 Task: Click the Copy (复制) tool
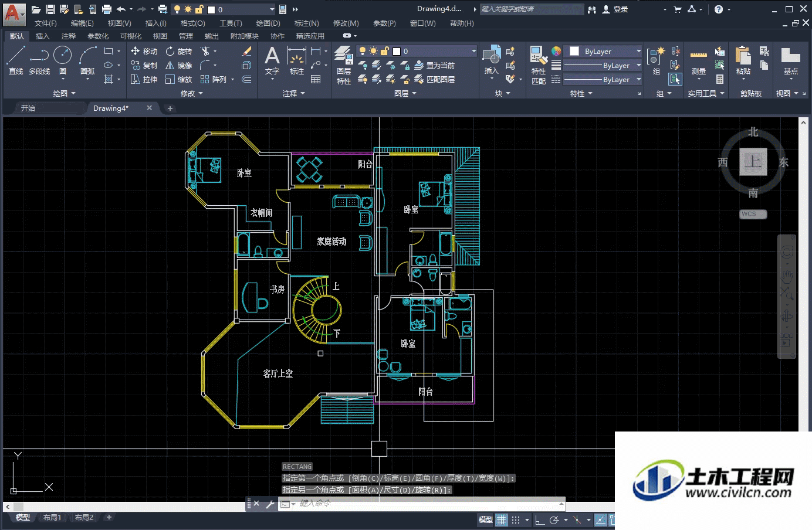(x=144, y=65)
